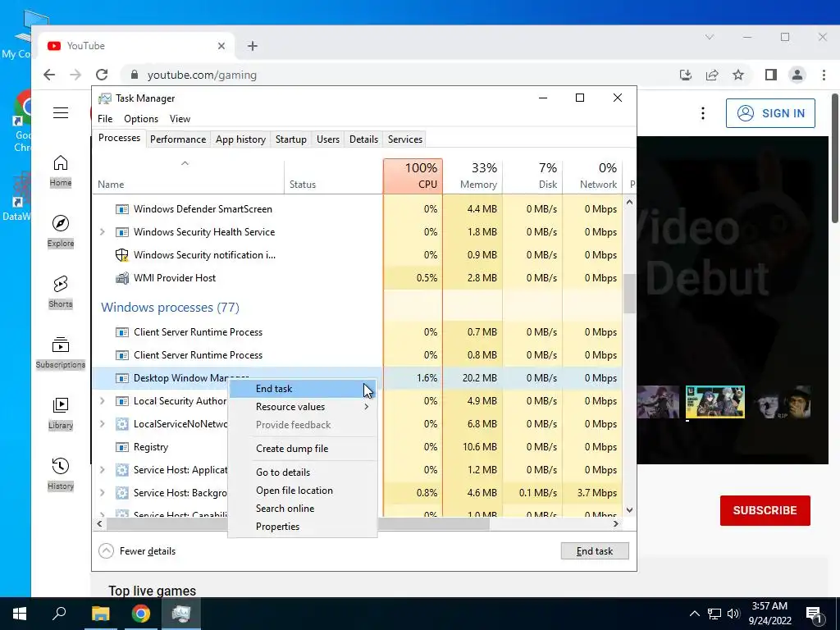840x630 pixels.
Task: Reload the YouTube page
Action: coord(102,75)
